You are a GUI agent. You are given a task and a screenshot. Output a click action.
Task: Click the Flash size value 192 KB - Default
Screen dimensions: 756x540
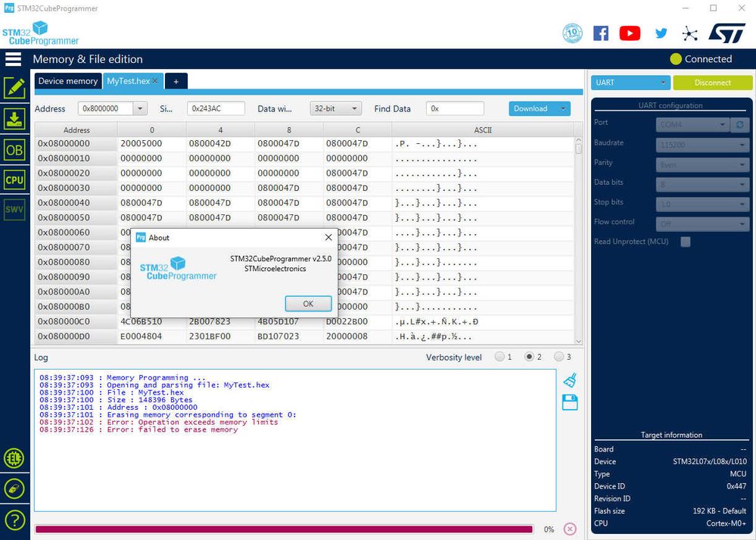pos(720,511)
